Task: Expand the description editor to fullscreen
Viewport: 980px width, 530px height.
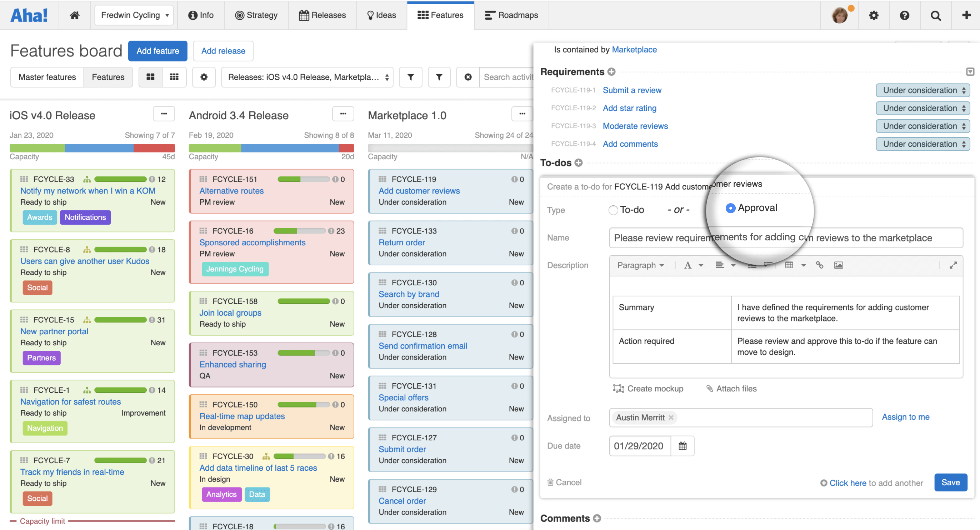Action: tap(953, 266)
